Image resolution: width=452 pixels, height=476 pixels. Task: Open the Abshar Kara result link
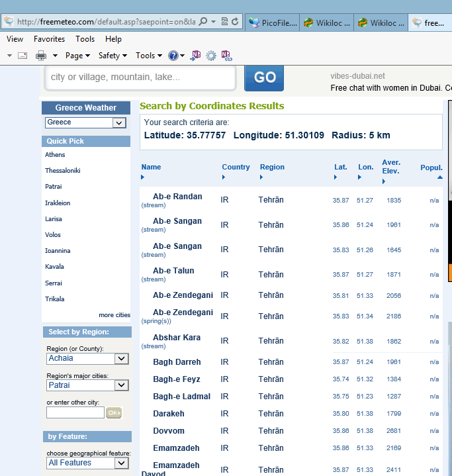176,338
